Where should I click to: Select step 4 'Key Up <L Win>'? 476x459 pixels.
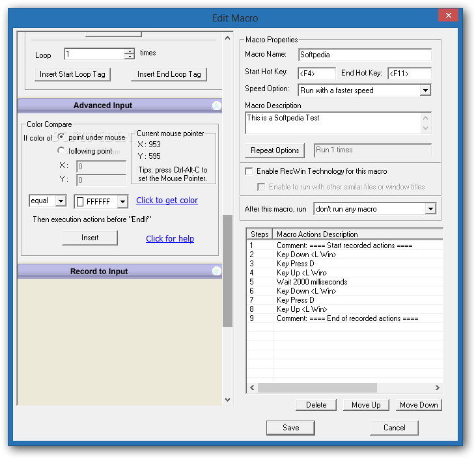[x=344, y=273]
